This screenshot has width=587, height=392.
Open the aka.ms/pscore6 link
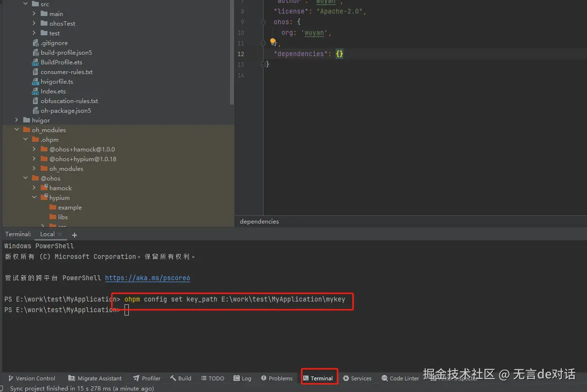point(148,278)
